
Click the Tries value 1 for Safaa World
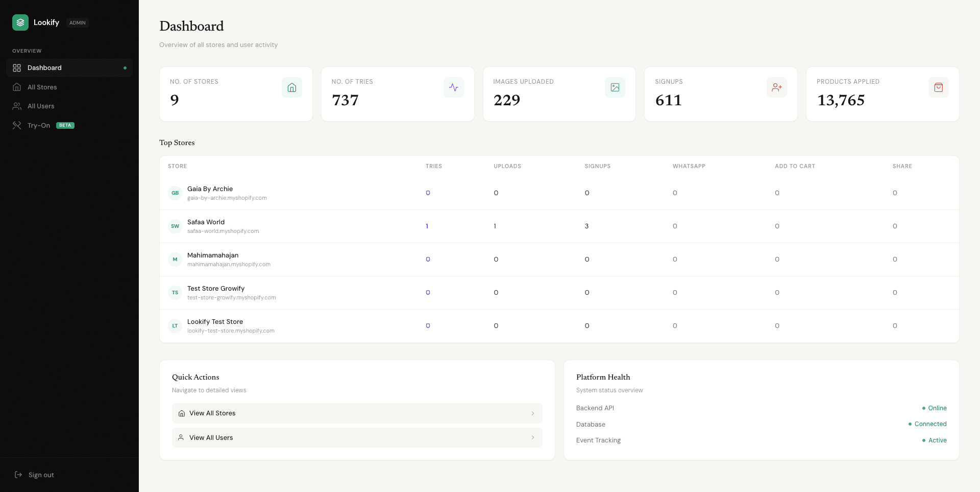tap(427, 226)
